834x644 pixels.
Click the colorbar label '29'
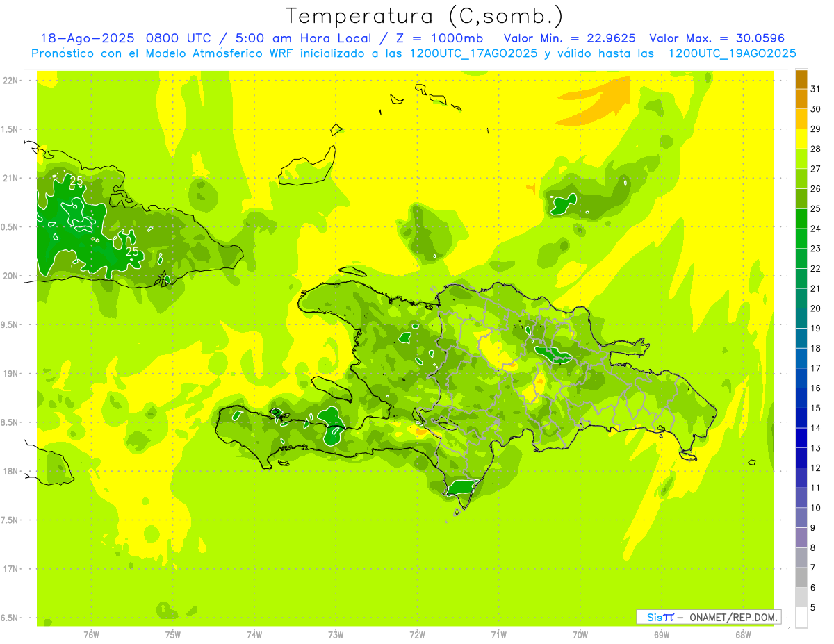815,129
